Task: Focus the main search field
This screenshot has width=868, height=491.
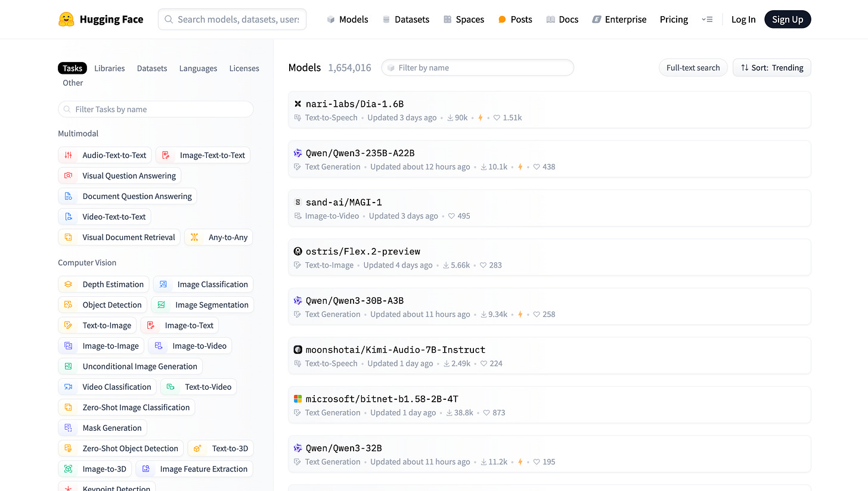Action: (232, 19)
